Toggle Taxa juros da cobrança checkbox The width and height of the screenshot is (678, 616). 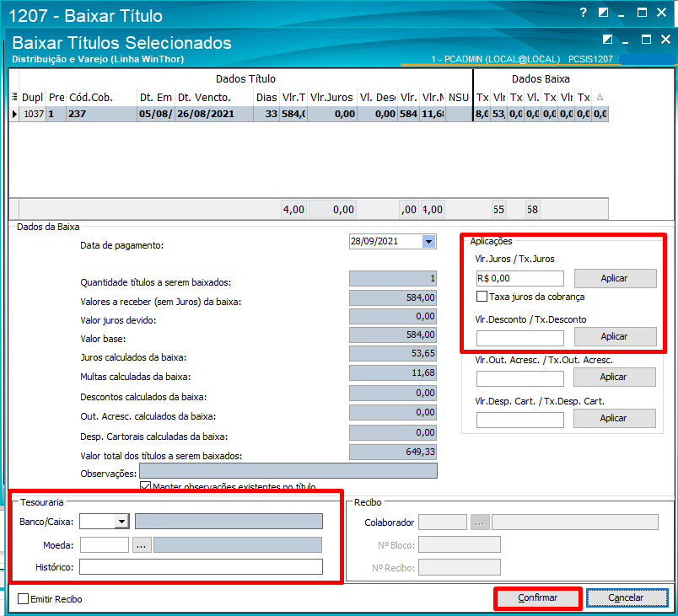pyautogui.click(x=482, y=297)
